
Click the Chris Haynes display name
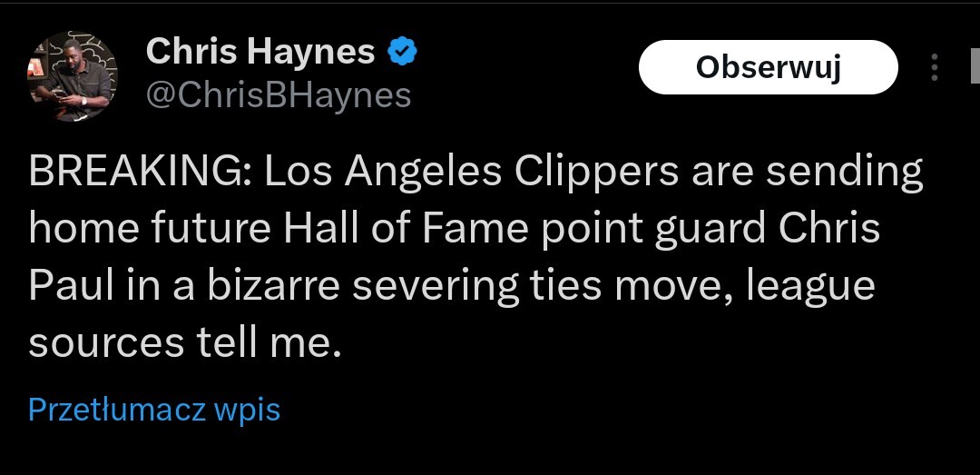point(260,52)
